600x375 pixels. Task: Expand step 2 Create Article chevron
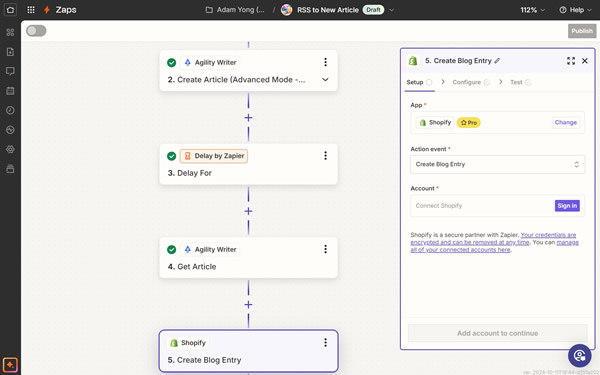tap(325, 80)
